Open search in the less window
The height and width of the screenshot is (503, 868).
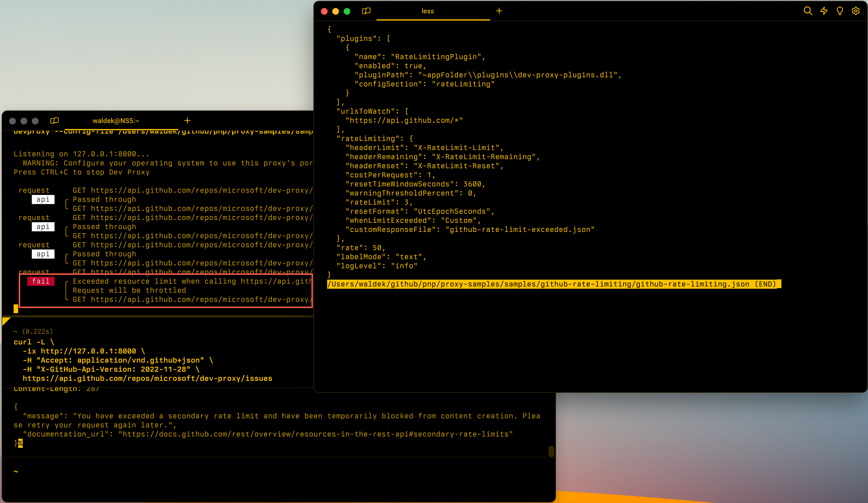pos(808,11)
